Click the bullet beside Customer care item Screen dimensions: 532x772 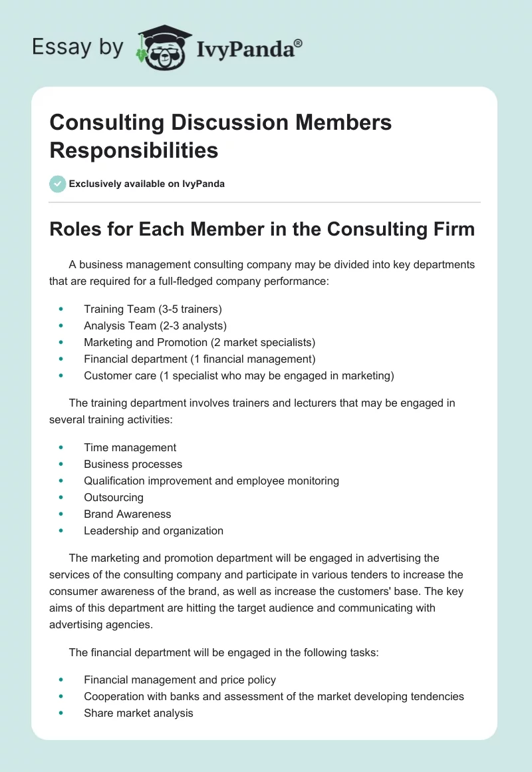point(61,376)
